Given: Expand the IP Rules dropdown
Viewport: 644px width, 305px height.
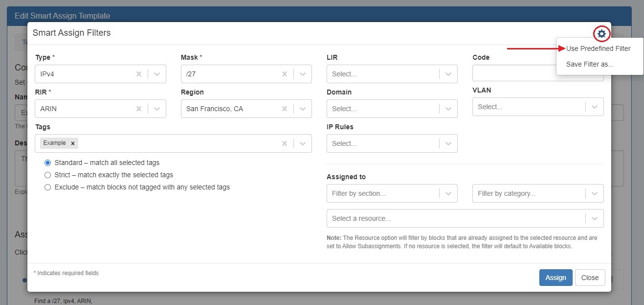Looking at the screenshot, I should click(x=448, y=143).
